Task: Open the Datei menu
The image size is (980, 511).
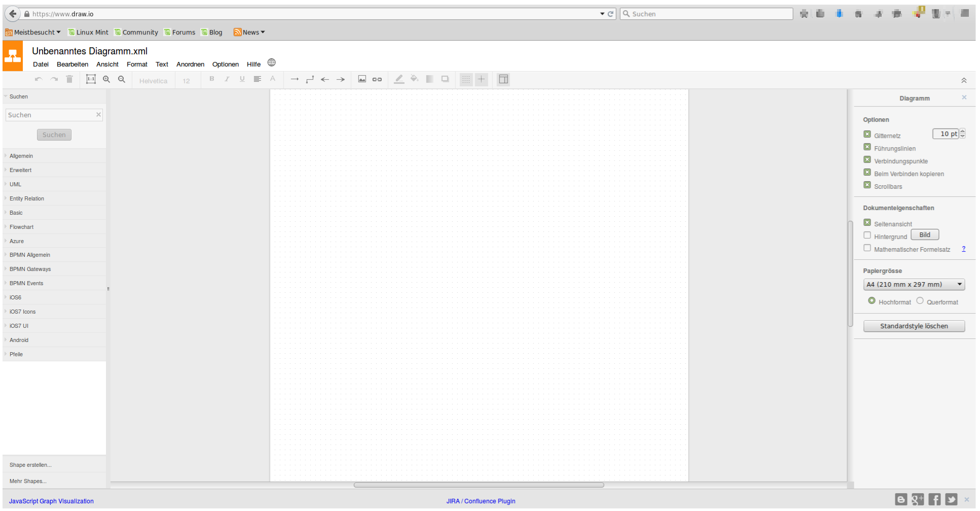Action: coord(41,64)
